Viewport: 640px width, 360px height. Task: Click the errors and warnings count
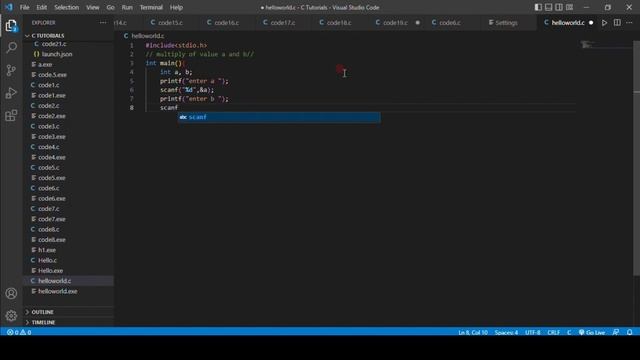(x=19, y=332)
